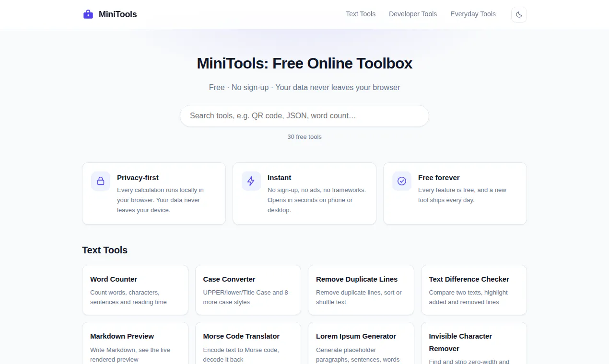
Task: Click the Privacy-first lock icon
Action: tap(101, 181)
